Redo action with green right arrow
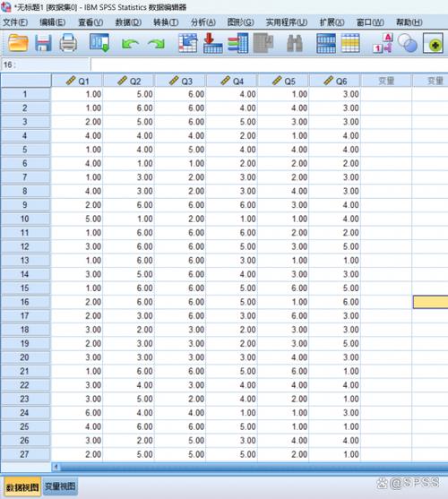 (156, 44)
